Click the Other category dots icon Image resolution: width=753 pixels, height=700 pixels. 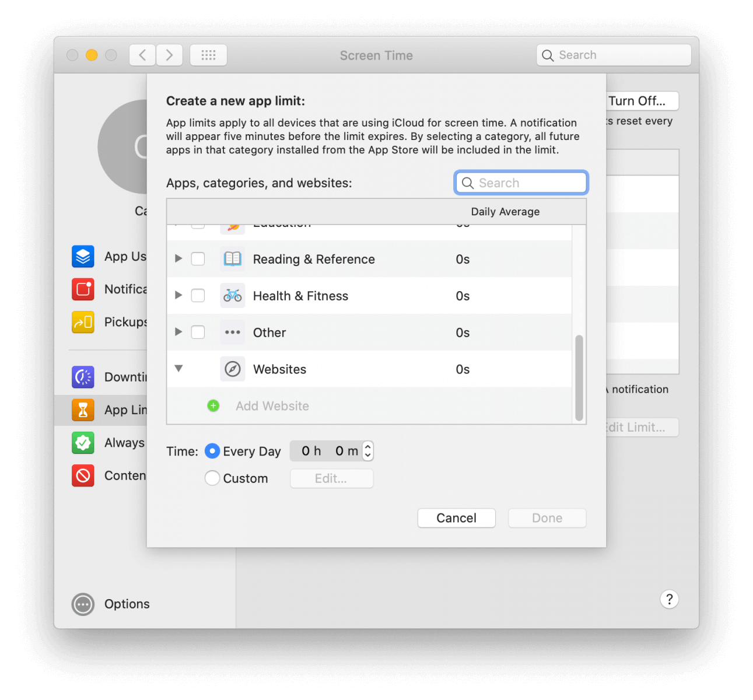coord(233,332)
